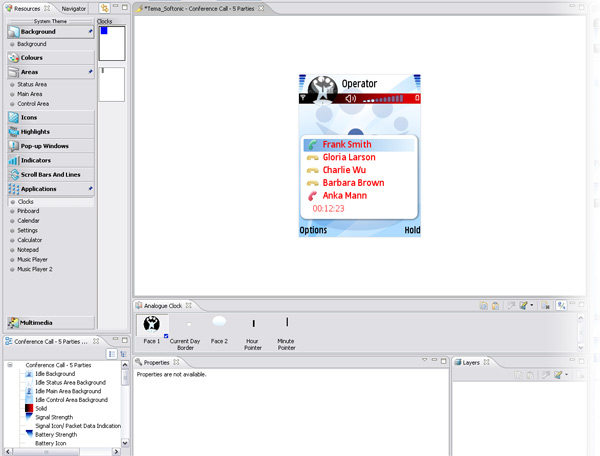Select the Solid item in component tree
Viewport: 600px width, 456px height.
pos(41,408)
